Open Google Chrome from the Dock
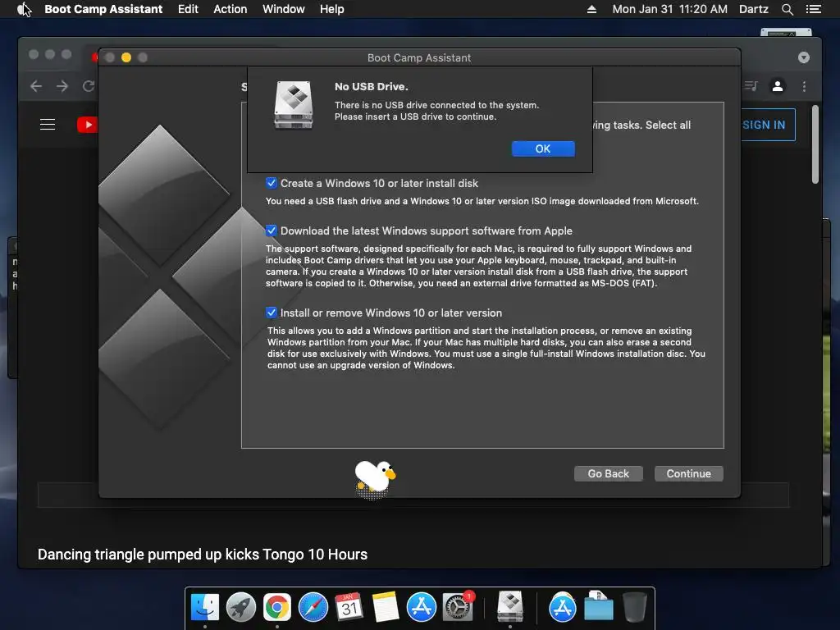 click(276, 607)
